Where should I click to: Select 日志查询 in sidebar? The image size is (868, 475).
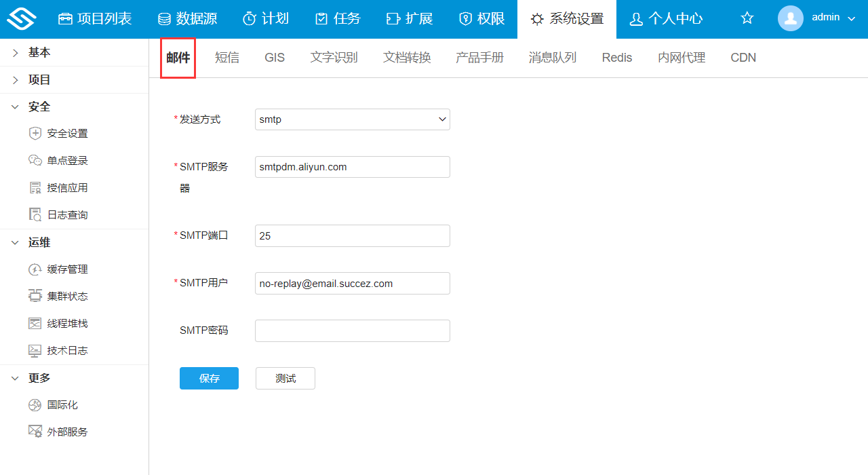tap(67, 215)
